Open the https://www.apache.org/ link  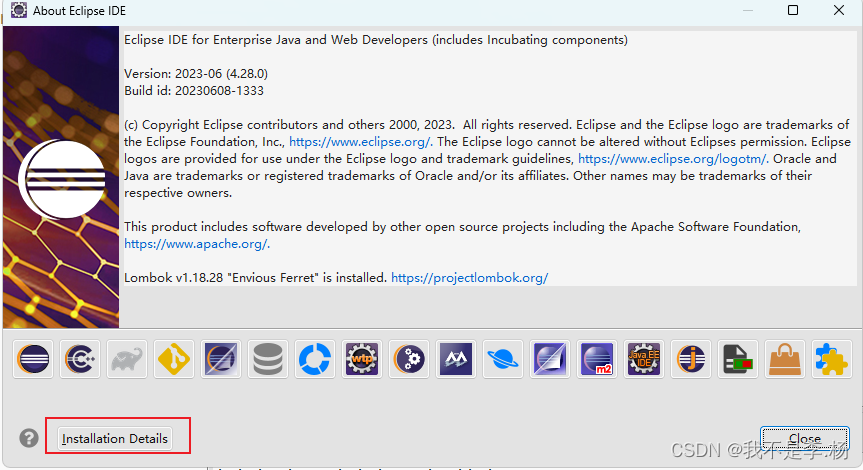pos(197,244)
